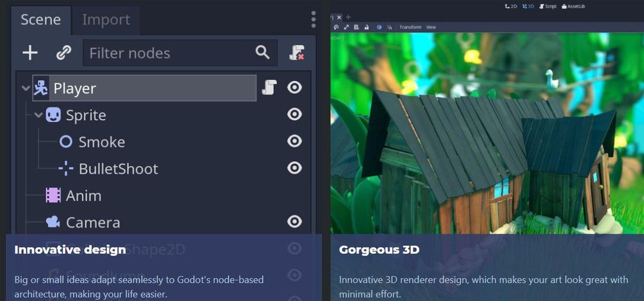Collapse the Player node tree
Screen dimensions: 644x301
pyautogui.click(x=26, y=88)
